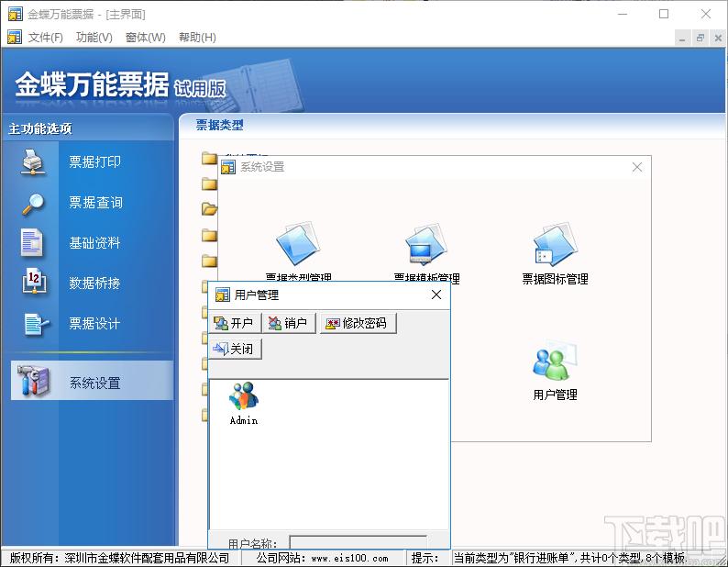Click the open folder in 票据类型 tree

pyautogui.click(x=209, y=208)
